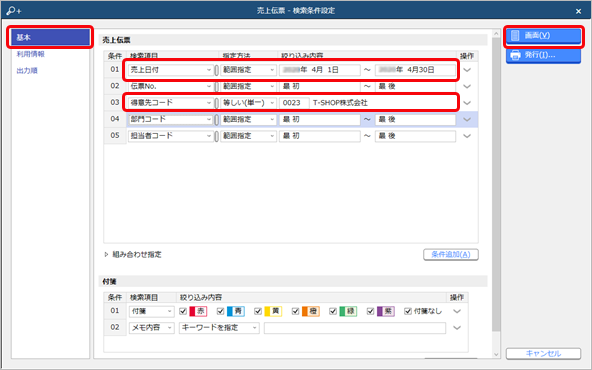Click the operation chevron for the メモ内容 row
Screen dimensions: 592x370
[x=457, y=328]
